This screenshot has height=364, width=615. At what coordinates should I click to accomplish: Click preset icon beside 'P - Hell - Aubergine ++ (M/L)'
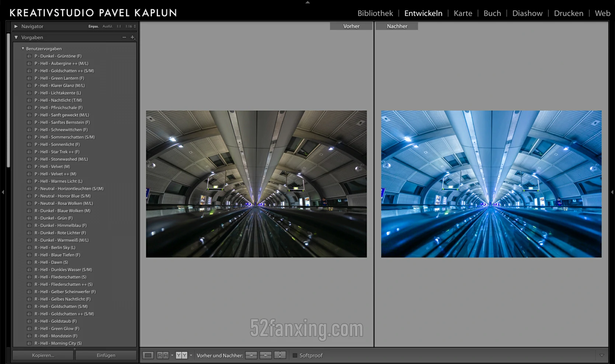[29, 63]
